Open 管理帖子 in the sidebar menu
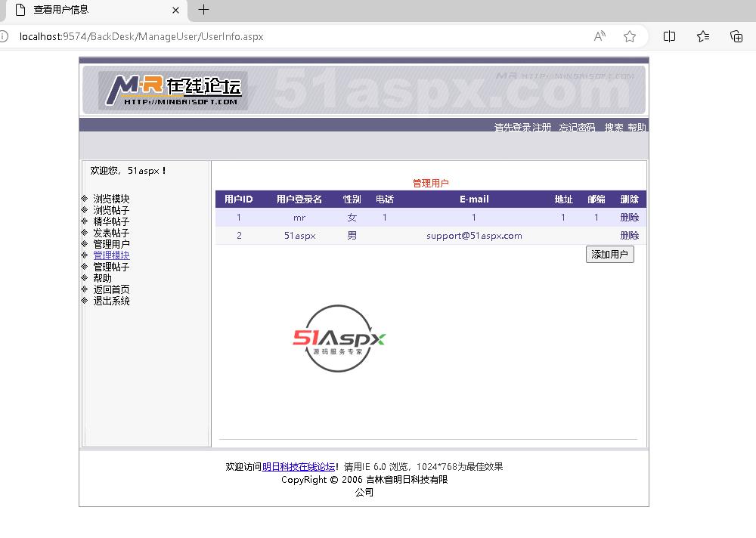The height and width of the screenshot is (538, 756). pos(111,267)
